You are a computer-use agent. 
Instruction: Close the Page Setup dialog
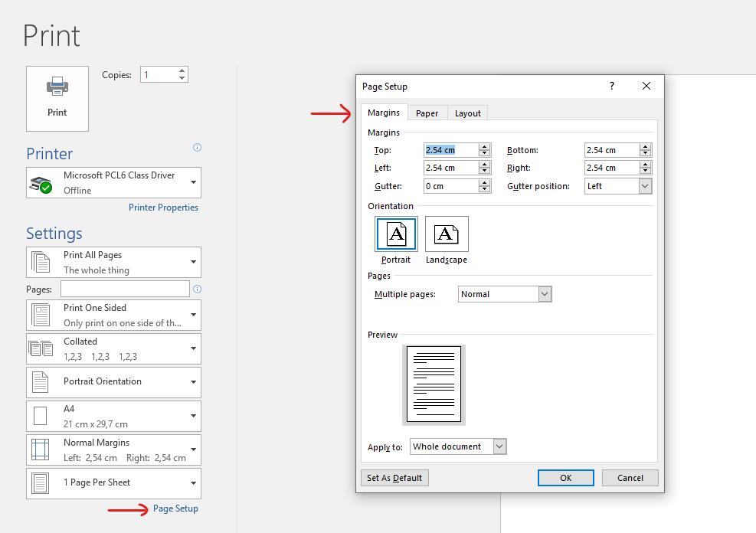646,87
